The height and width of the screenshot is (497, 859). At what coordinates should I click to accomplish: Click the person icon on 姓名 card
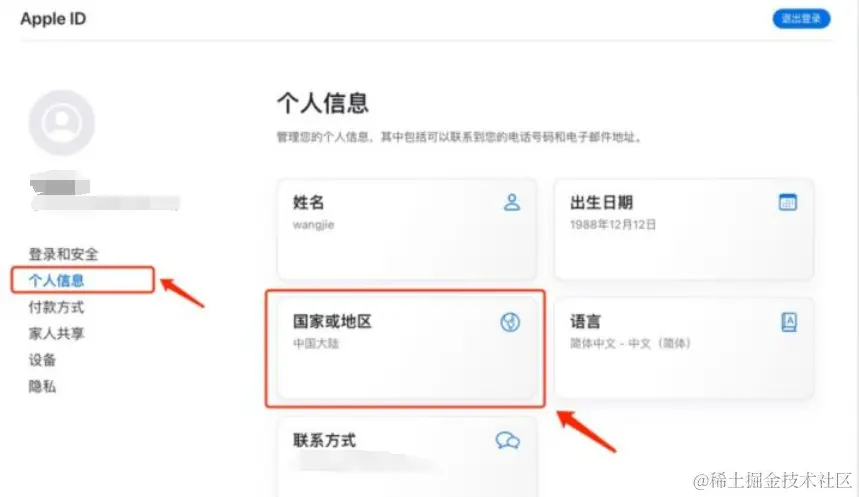tap(512, 202)
